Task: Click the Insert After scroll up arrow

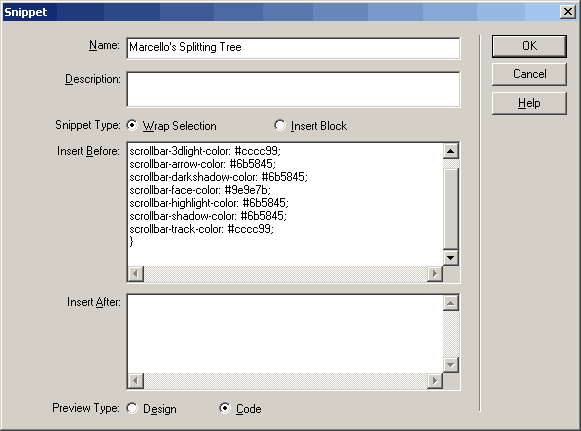Action: [x=451, y=303]
